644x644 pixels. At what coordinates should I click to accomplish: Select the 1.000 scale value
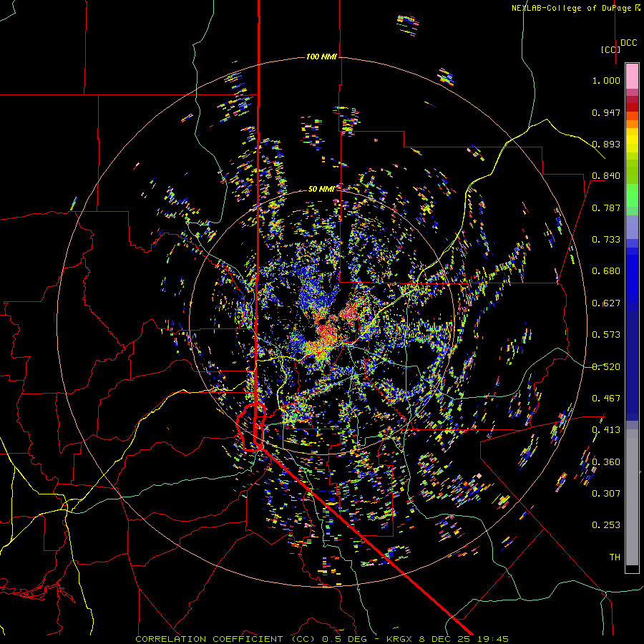coord(606,80)
